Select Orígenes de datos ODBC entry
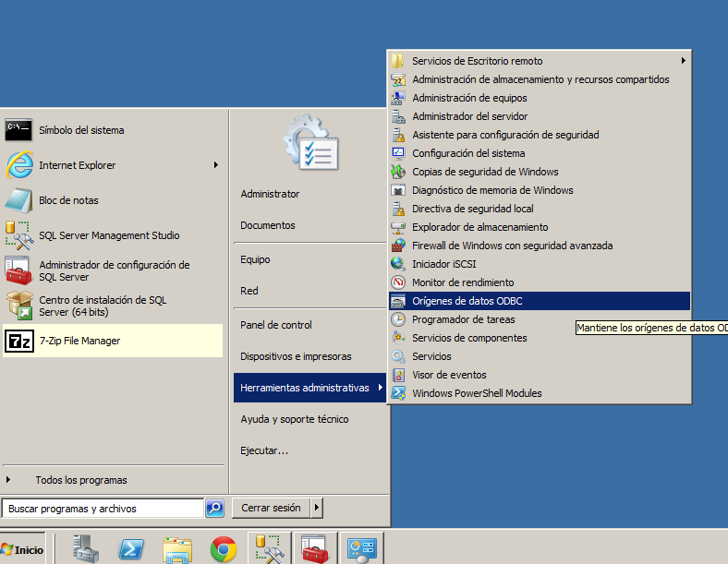The width and height of the screenshot is (728, 564). point(467,301)
